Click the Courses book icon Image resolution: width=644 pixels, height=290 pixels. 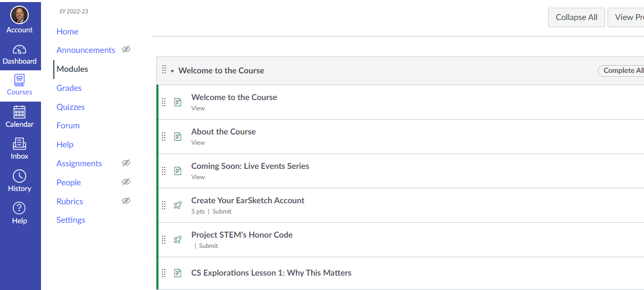[x=19, y=80]
